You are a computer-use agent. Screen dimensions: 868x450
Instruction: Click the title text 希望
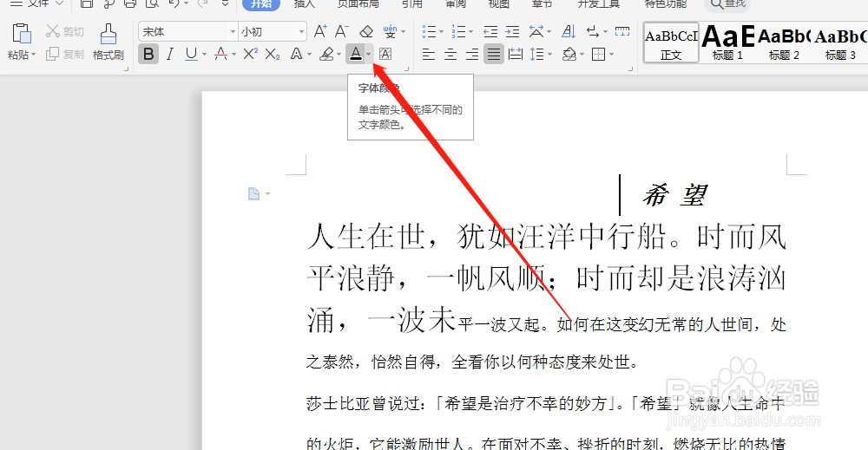674,195
